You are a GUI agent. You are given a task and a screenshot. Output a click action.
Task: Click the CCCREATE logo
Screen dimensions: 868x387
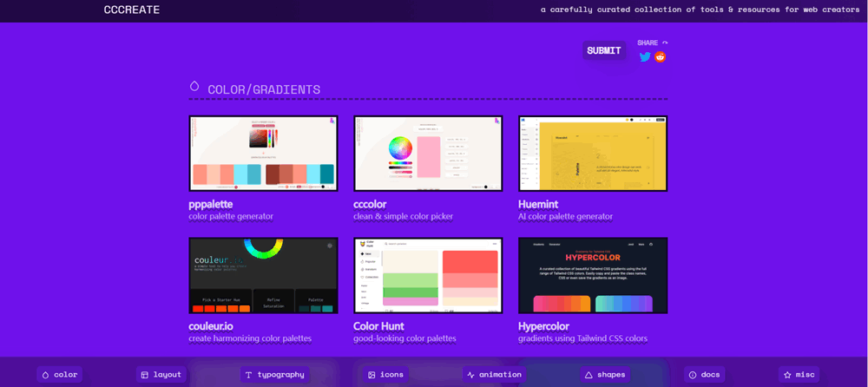pyautogui.click(x=131, y=10)
